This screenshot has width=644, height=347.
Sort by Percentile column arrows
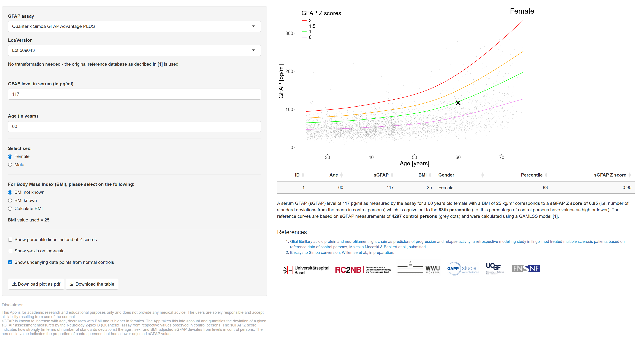click(546, 175)
